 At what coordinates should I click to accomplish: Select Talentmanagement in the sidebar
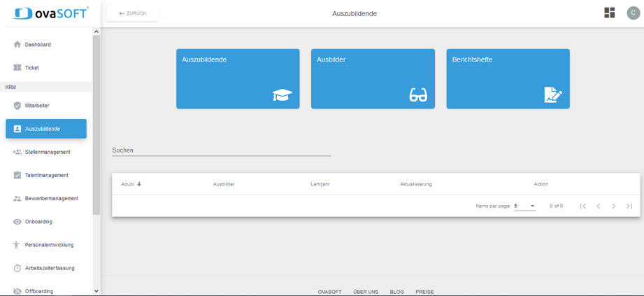click(x=46, y=175)
